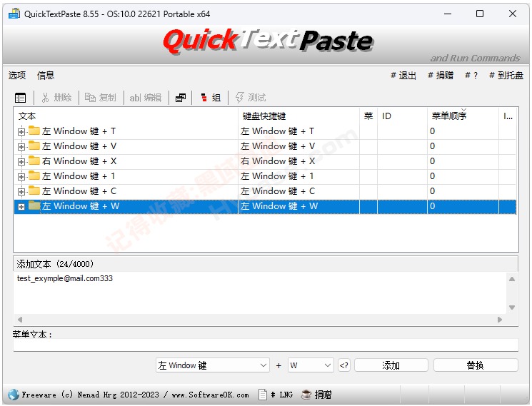
Task: Sort by the 文本 column header
Action: (126, 116)
